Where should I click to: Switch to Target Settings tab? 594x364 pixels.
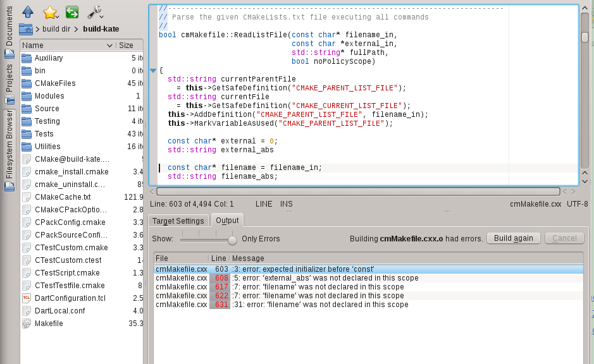[x=178, y=221]
